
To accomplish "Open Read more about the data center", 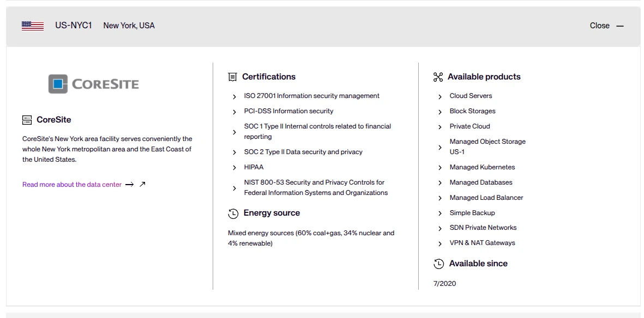I will tap(72, 185).
